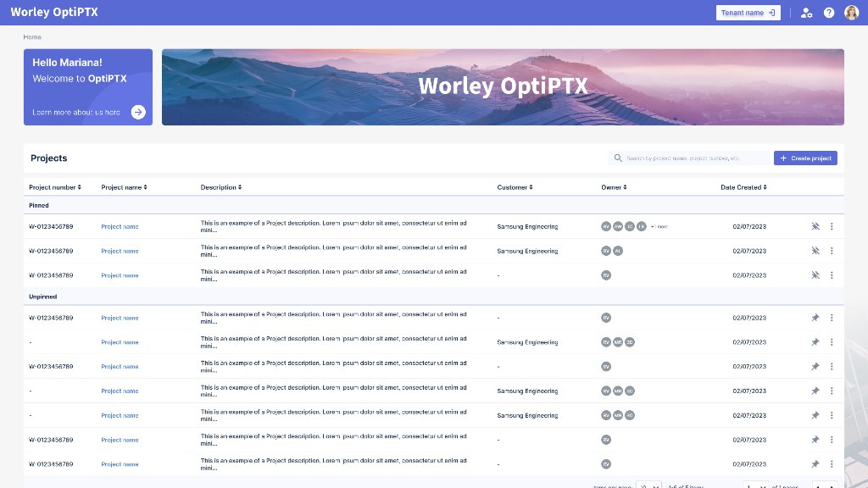Open the Learn more about us here link
Viewport: 868px width, 488px height.
[x=75, y=113]
